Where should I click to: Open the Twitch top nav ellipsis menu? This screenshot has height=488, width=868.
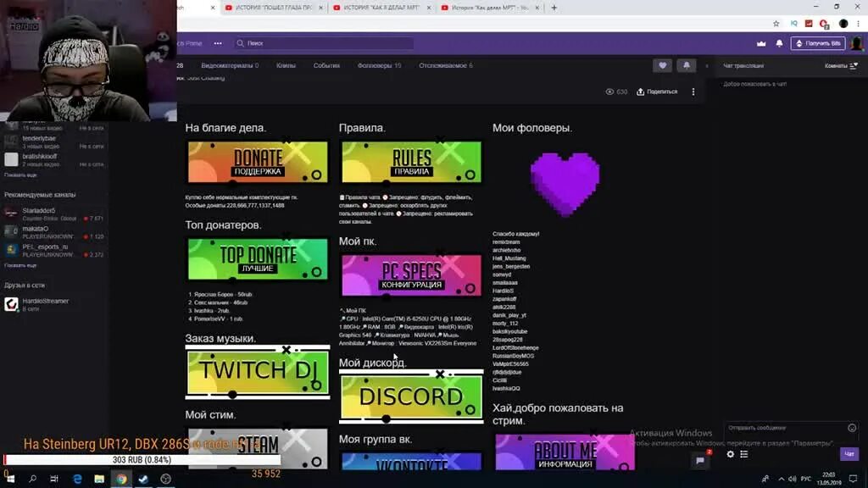pos(218,43)
